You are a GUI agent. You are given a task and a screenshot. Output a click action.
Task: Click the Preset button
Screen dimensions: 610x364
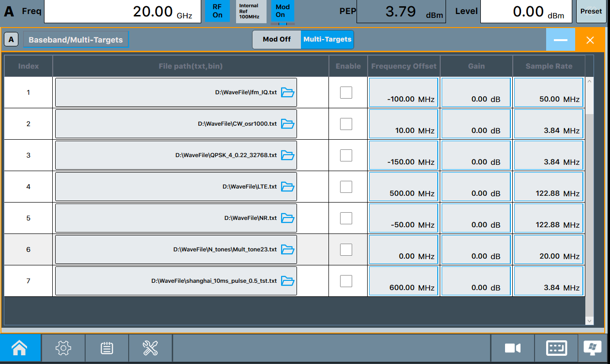pos(591,11)
